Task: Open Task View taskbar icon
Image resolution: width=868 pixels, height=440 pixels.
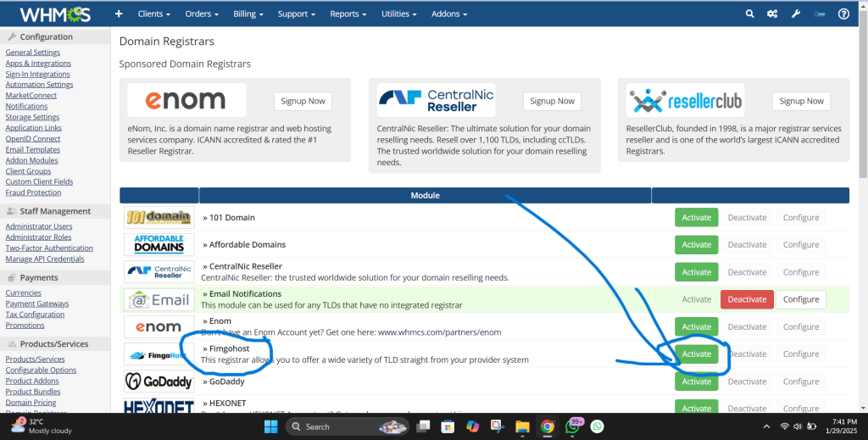Action: click(x=423, y=426)
